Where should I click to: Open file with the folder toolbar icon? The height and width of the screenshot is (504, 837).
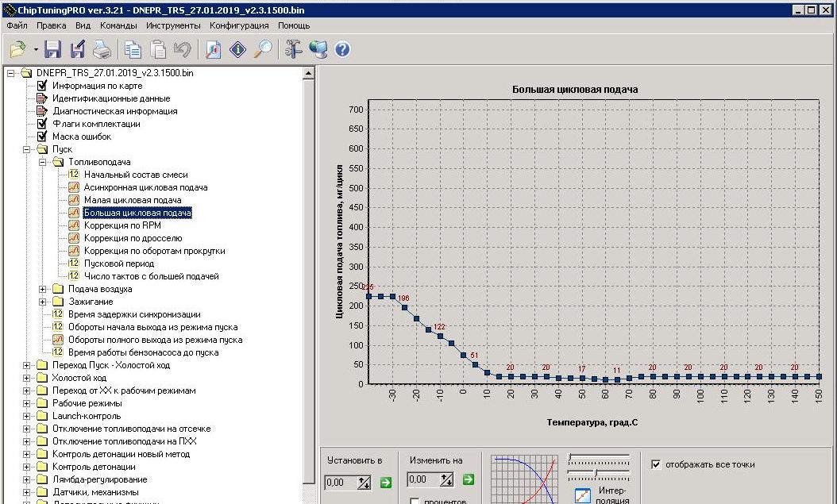click(17, 49)
